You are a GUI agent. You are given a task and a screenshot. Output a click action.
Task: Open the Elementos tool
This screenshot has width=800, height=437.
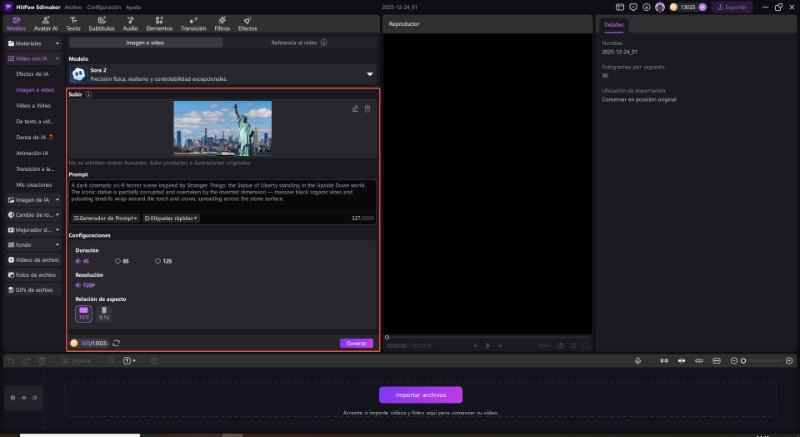[x=159, y=24]
